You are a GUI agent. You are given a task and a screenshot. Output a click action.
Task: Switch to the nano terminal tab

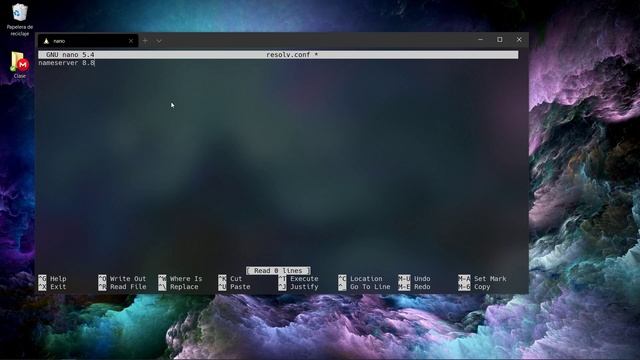pos(87,41)
